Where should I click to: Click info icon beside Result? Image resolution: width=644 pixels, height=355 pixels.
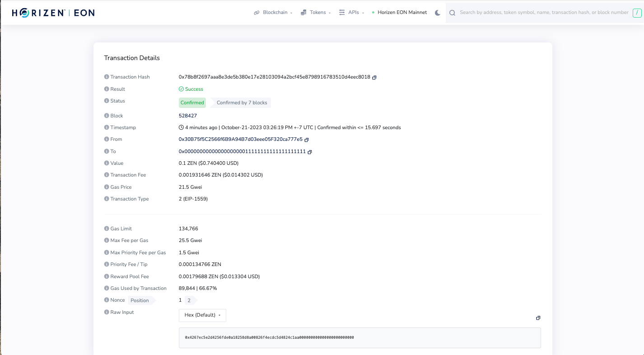(x=107, y=89)
